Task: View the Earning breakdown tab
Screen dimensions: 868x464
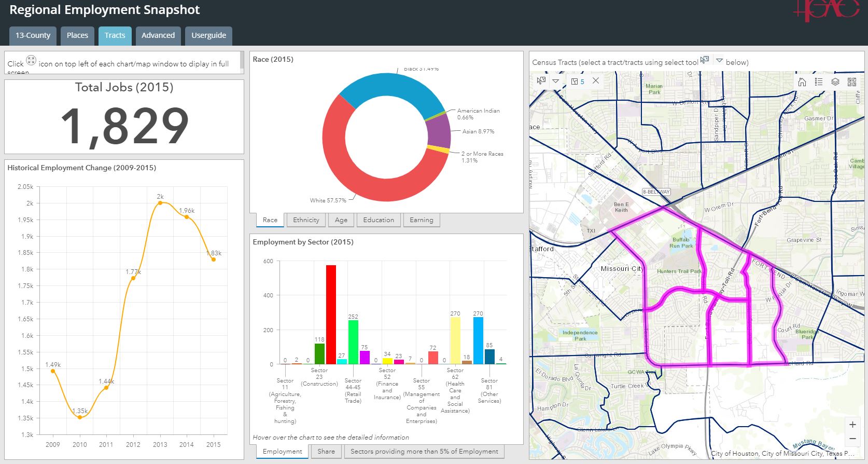Action: click(422, 220)
